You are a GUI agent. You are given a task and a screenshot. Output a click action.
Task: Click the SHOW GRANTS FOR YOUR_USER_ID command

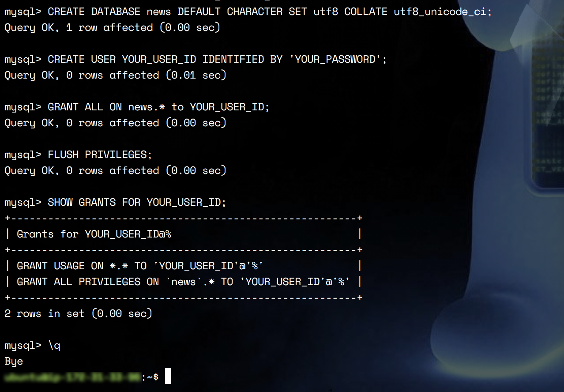click(115, 203)
